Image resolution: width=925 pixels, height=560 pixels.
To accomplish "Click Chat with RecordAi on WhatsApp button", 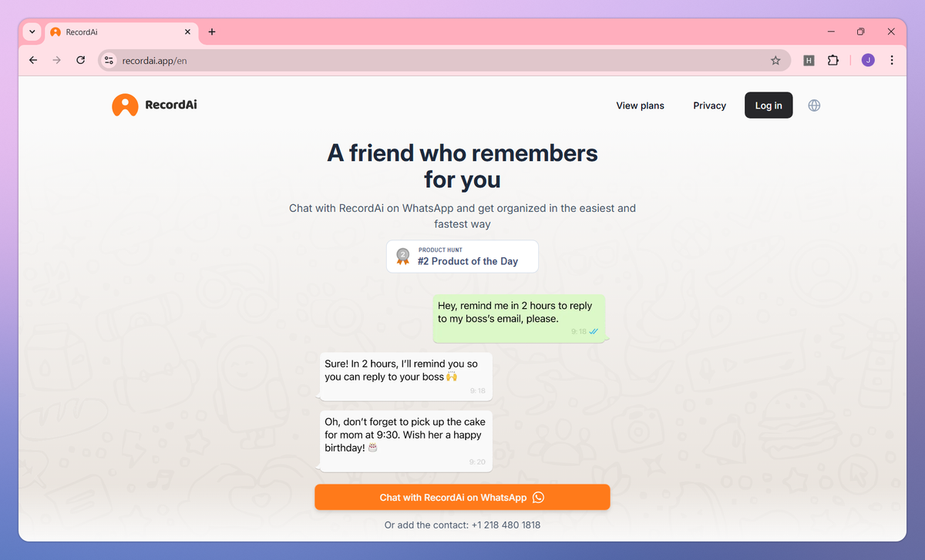I will tap(462, 498).
